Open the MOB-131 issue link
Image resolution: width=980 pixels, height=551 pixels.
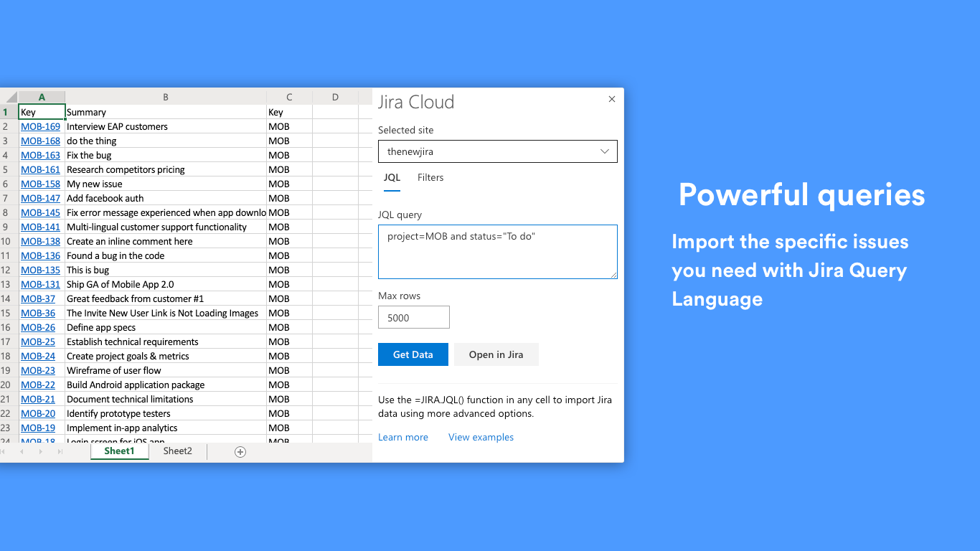[x=40, y=284]
